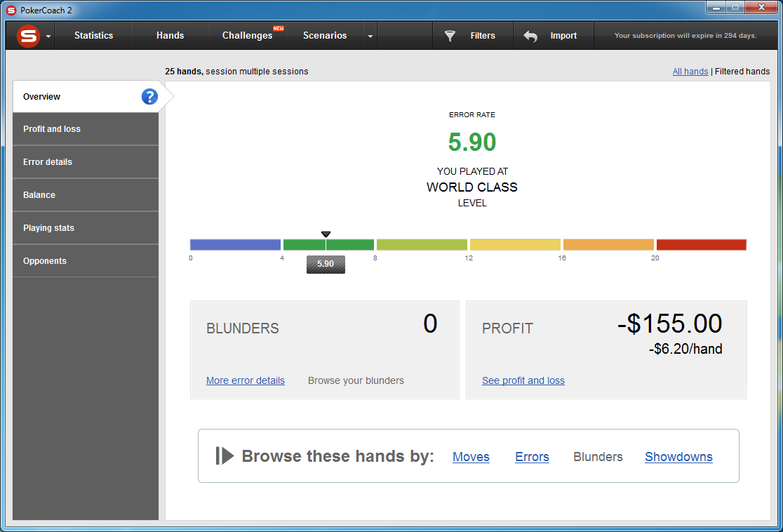This screenshot has height=532, width=783.
Task: Click the WORLD CLASS level text
Action: coord(472,187)
